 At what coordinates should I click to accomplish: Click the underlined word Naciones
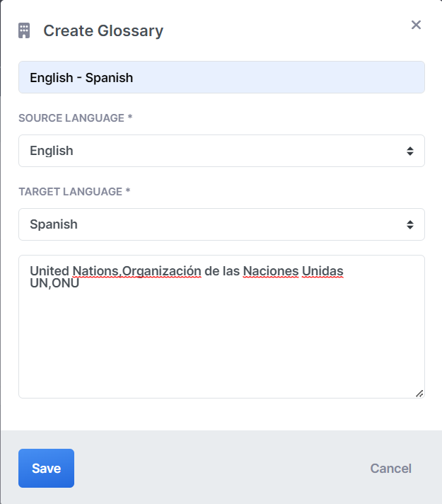[270, 271]
